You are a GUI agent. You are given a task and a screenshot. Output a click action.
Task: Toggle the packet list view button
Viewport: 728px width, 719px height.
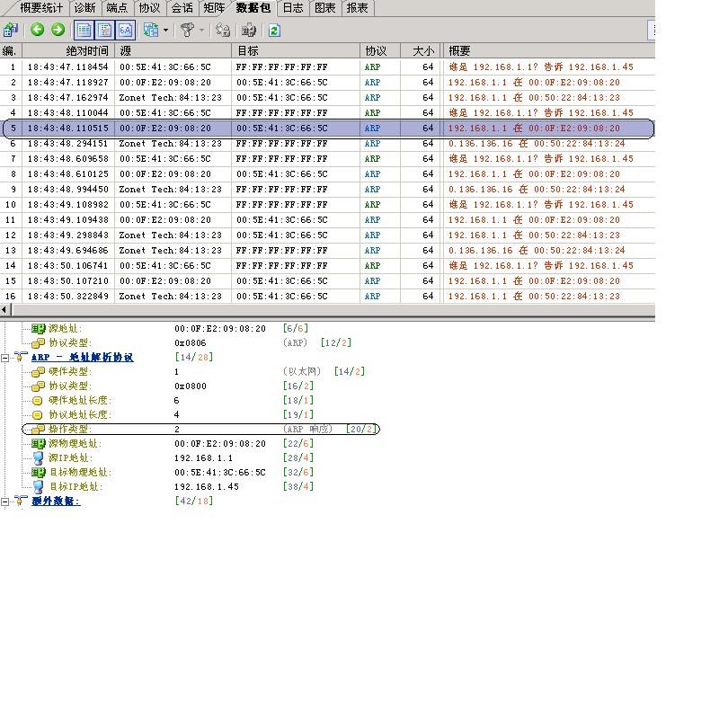tap(84, 31)
